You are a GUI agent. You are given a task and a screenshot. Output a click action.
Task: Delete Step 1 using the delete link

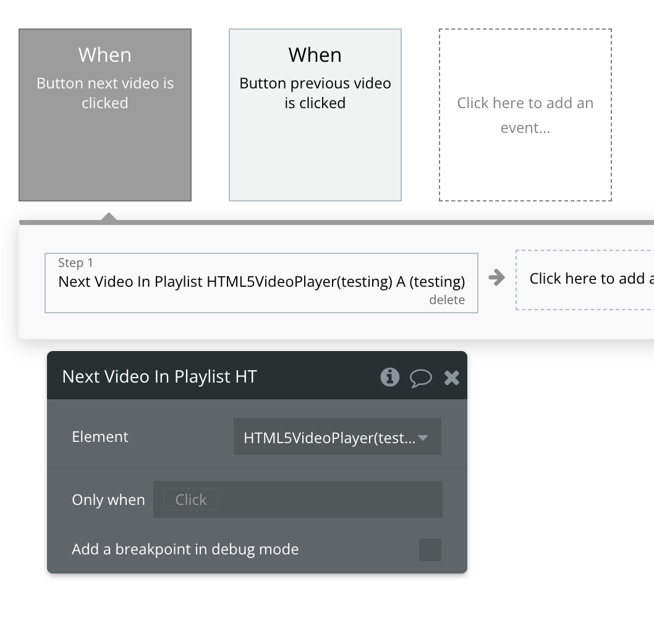pos(447,300)
